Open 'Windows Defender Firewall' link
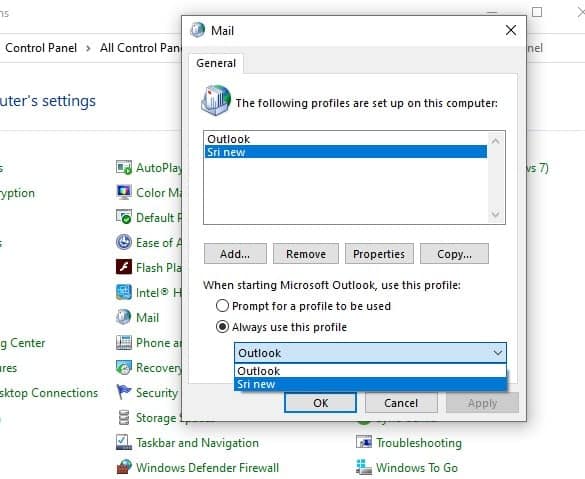The width and height of the screenshot is (585, 479). pos(207,467)
